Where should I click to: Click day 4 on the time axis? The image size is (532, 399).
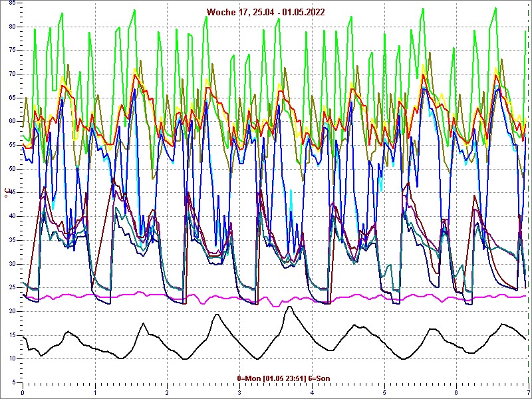(x=312, y=394)
